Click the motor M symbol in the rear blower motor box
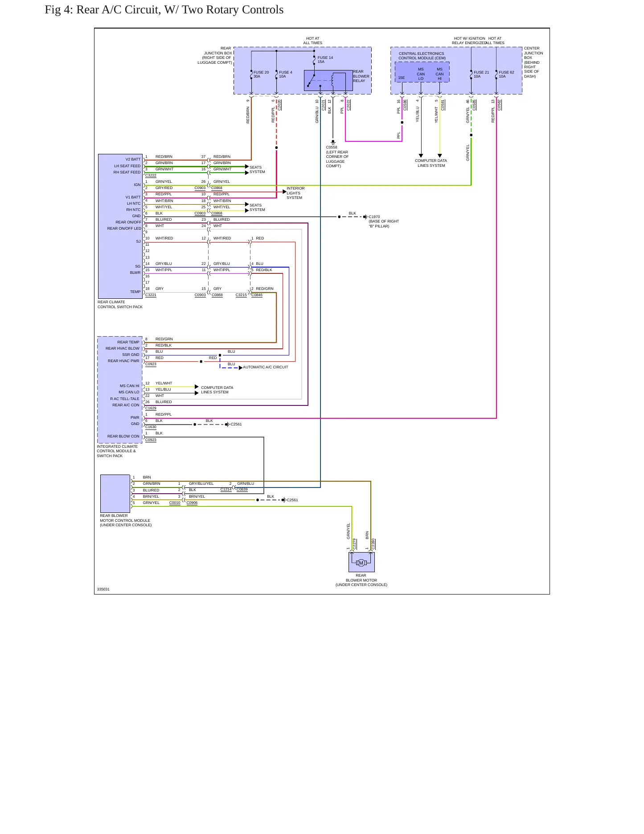Image resolution: width=644 pixels, height=834 pixels. (x=361, y=563)
